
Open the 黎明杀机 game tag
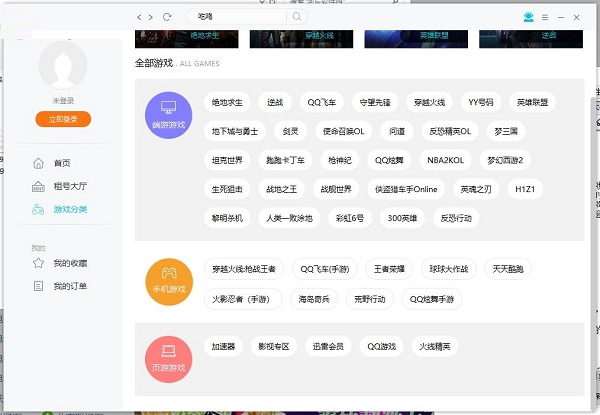(227, 218)
